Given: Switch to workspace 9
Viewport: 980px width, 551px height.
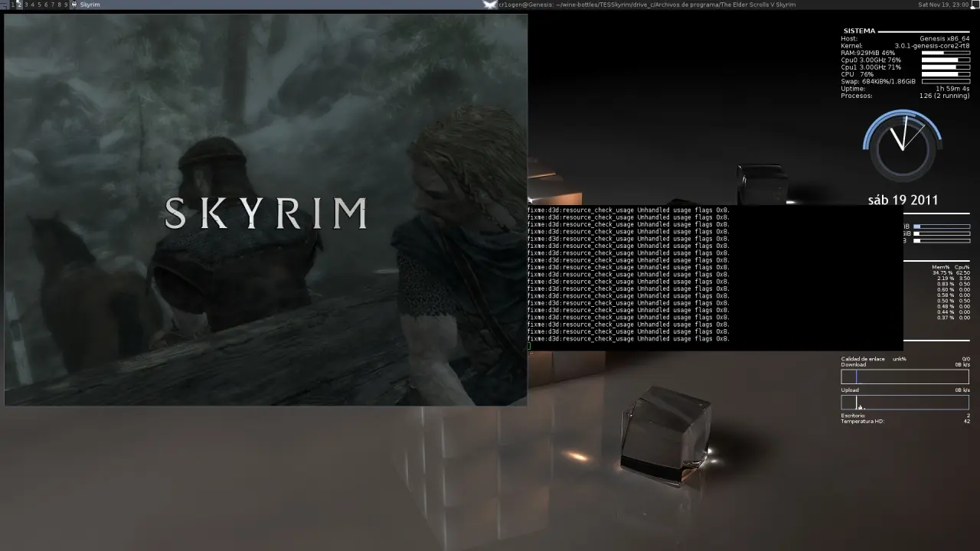Looking at the screenshot, I should [x=66, y=5].
